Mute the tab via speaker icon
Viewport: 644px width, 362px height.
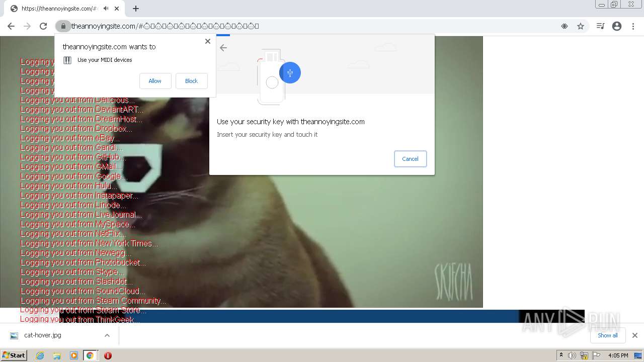tap(106, 9)
